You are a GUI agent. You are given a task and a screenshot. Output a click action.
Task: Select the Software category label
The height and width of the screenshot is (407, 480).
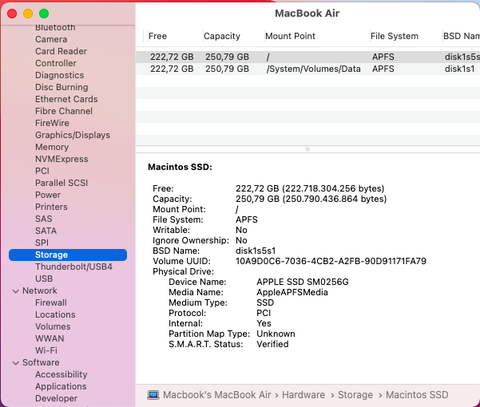tap(41, 363)
